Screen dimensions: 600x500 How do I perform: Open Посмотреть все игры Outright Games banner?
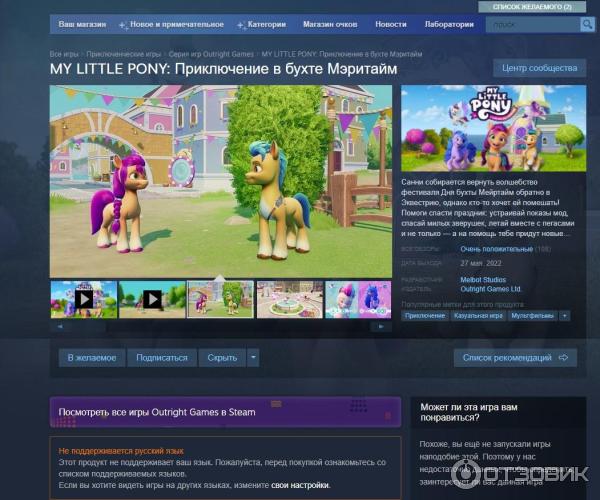coord(225,412)
